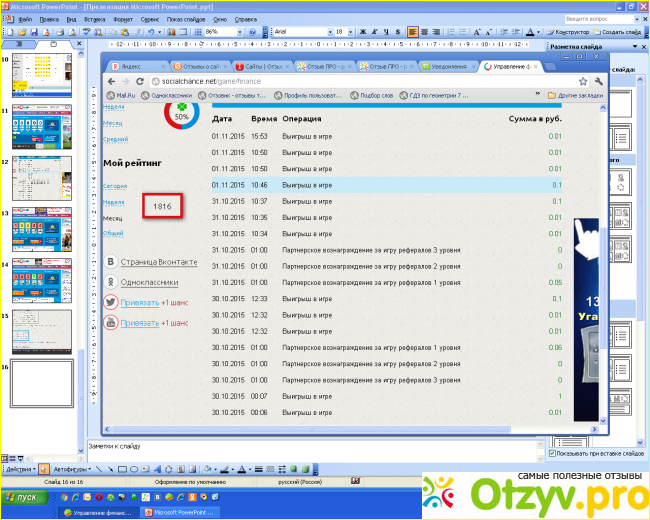
Task: Switch to normal view button at bottom left
Action: [5, 459]
